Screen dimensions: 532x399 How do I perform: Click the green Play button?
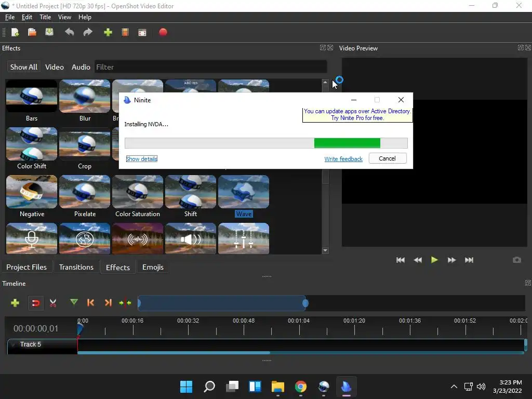point(434,260)
